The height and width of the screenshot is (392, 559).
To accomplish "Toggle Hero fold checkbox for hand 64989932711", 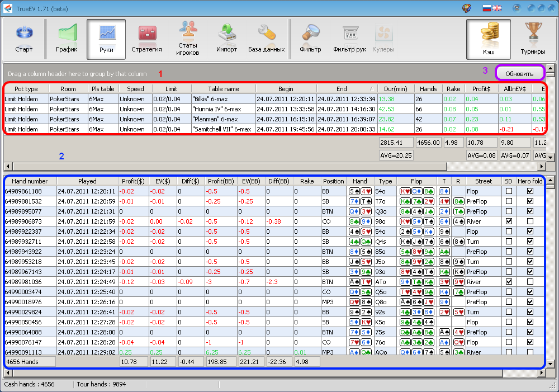I will (530, 242).
